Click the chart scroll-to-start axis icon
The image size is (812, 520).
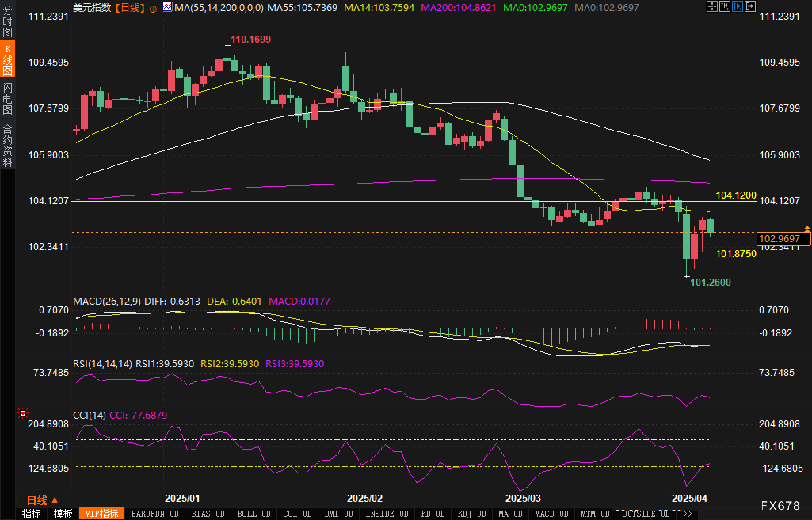coord(724,6)
